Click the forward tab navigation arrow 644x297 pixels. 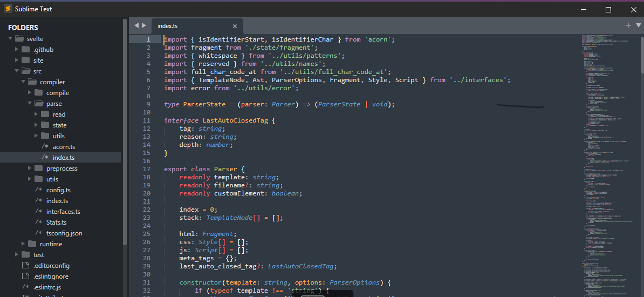tap(144, 25)
